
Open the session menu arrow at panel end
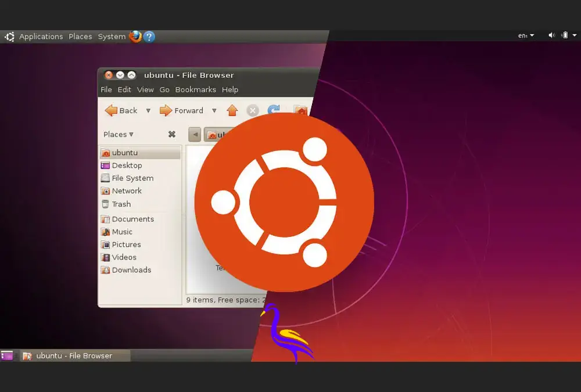(575, 35)
